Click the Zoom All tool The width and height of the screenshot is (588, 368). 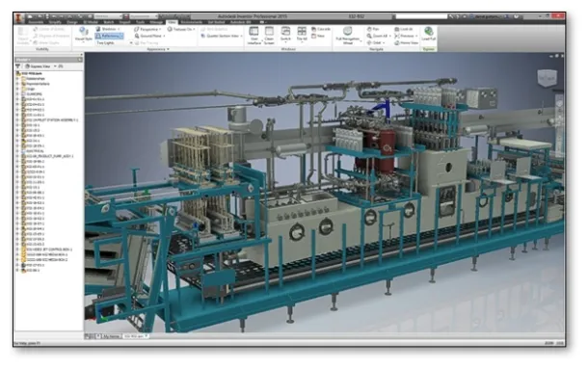point(377,36)
